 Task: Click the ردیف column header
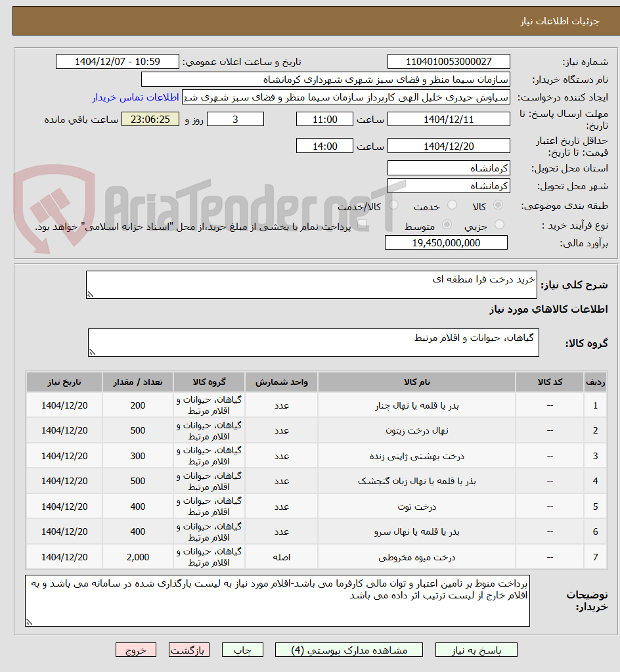click(x=596, y=382)
